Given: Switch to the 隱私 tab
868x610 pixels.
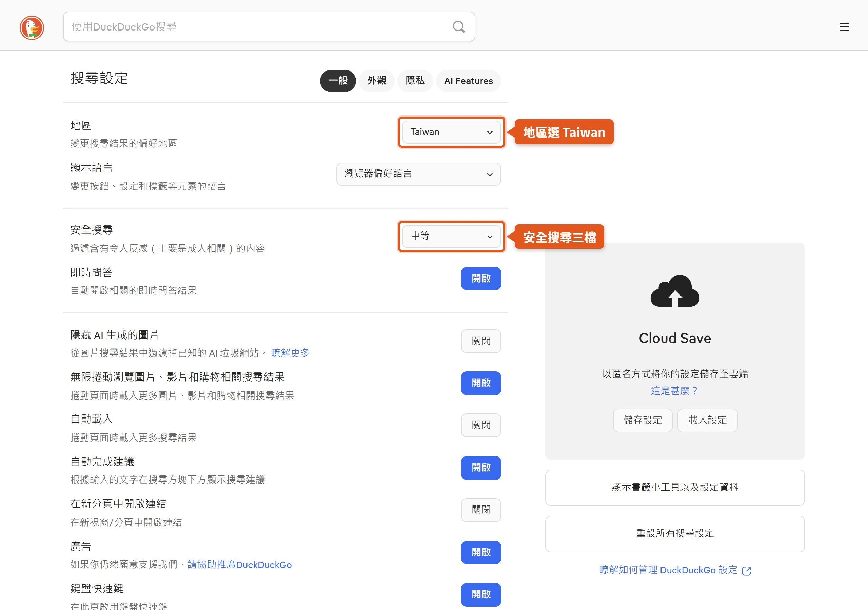Looking at the screenshot, I should point(415,81).
